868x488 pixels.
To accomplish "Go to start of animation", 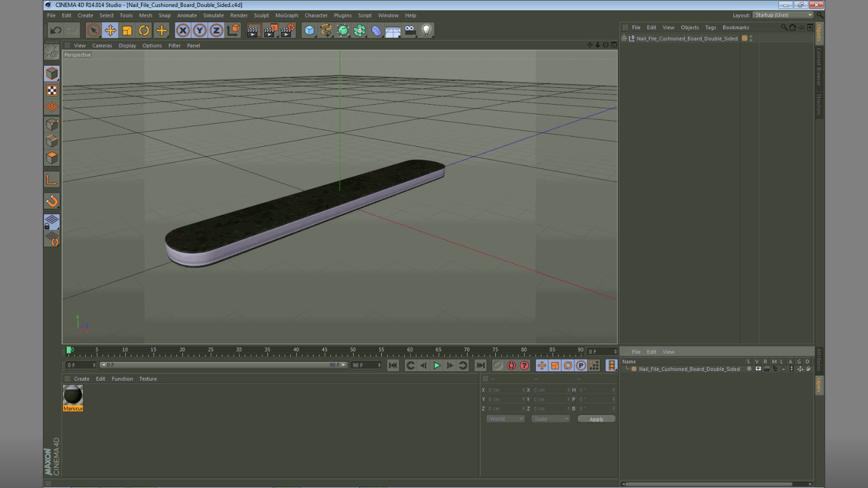I will [393, 365].
